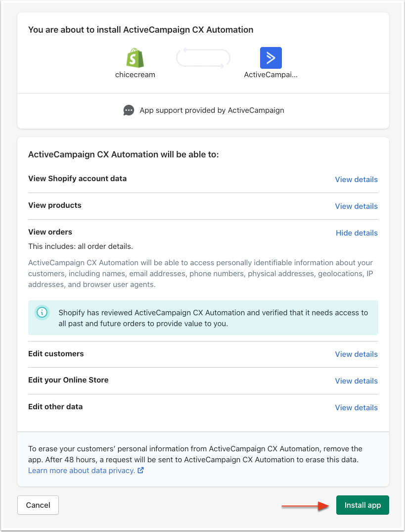Click the chicecream store name label

coord(135,75)
